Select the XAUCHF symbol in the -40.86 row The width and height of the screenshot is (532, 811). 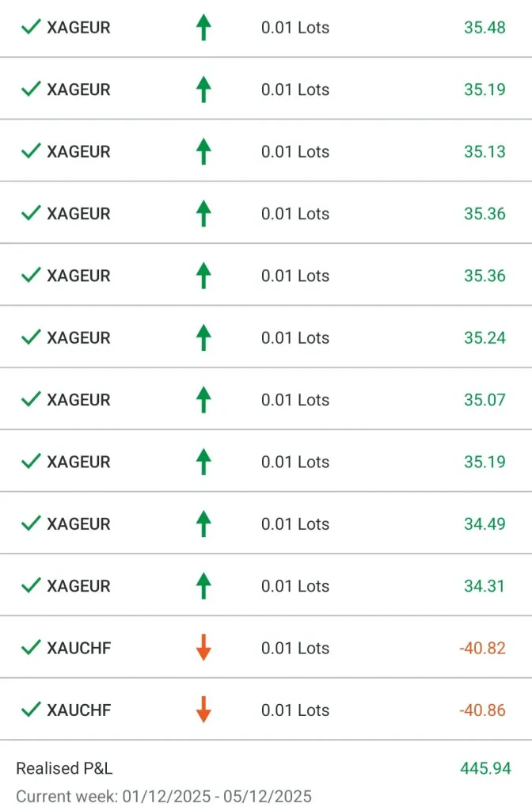tap(79, 710)
